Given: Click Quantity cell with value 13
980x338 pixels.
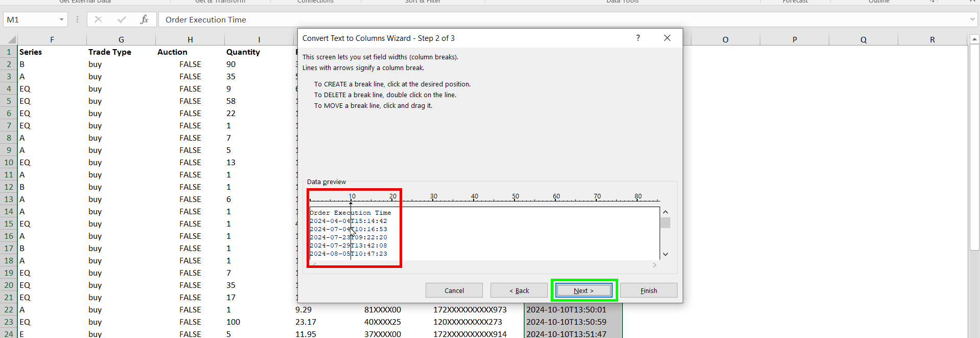Looking at the screenshot, I should 259,162.
